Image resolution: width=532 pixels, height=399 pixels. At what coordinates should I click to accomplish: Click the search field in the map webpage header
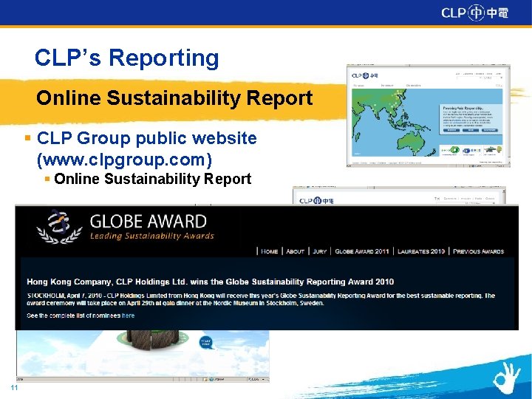pyautogui.click(x=469, y=78)
